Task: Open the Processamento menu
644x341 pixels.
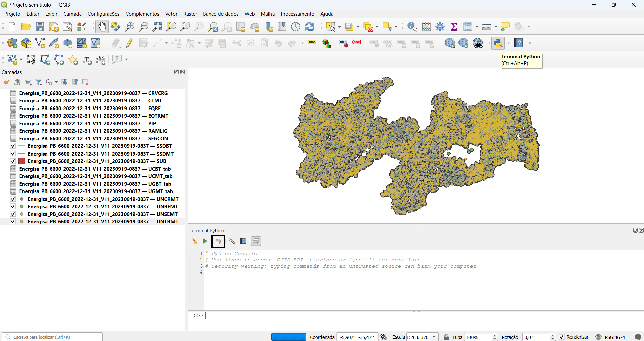Action: pyautogui.click(x=297, y=14)
